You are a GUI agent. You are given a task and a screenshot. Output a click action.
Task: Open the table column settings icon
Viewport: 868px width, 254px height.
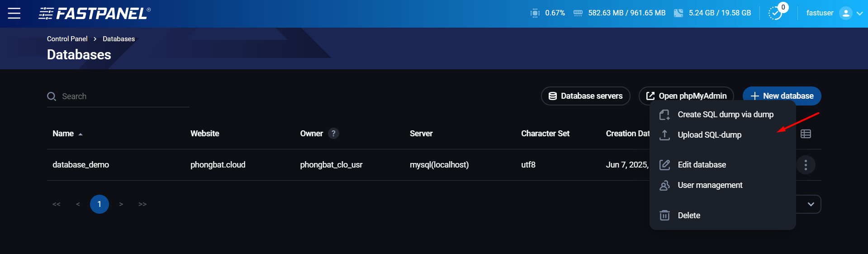[x=806, y=134]
